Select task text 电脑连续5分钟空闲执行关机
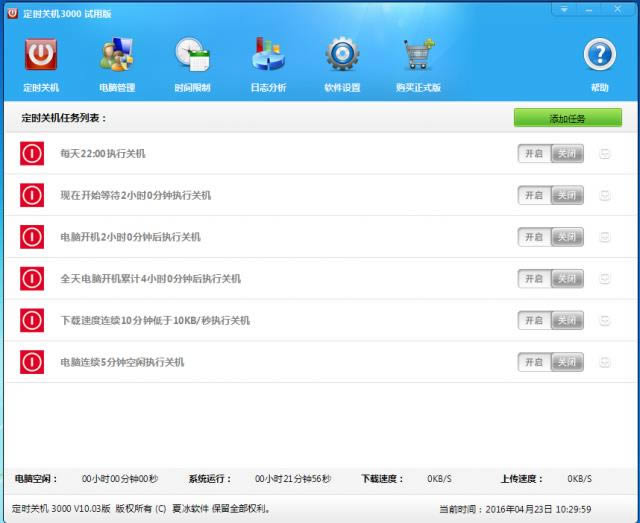 click(122, 362)
